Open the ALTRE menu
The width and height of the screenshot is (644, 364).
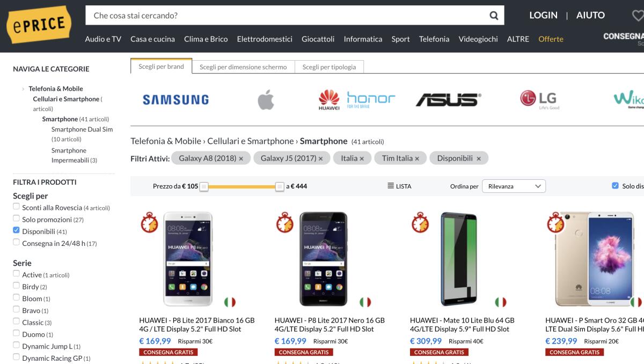pyautogui.click(x=517, y=39)
